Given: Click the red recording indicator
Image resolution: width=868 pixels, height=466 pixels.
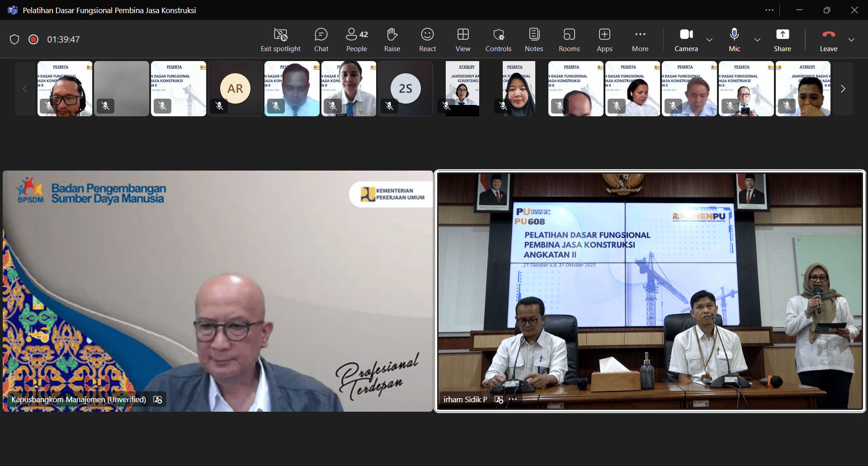Looking at the screenshot, I should pos(33,39).
